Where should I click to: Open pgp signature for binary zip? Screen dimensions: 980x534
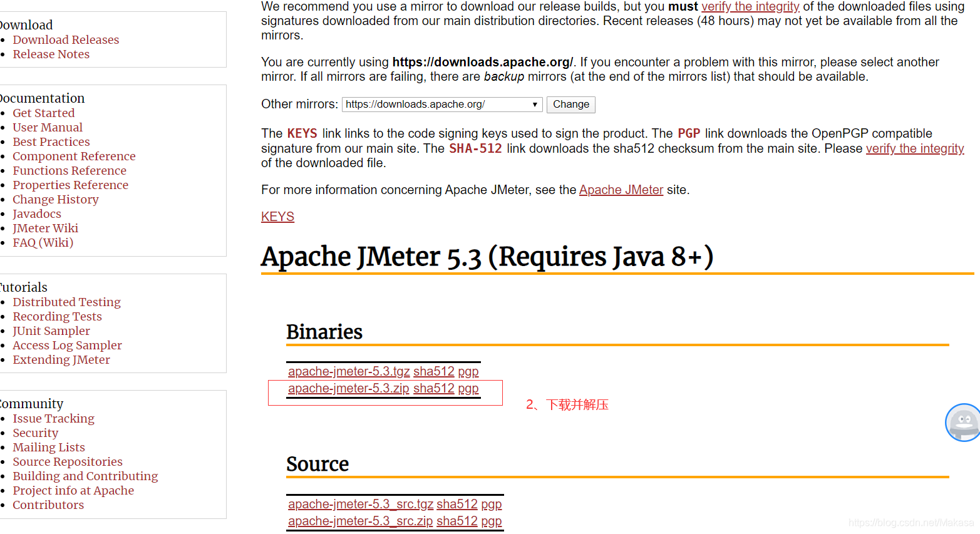click(468, 388)
